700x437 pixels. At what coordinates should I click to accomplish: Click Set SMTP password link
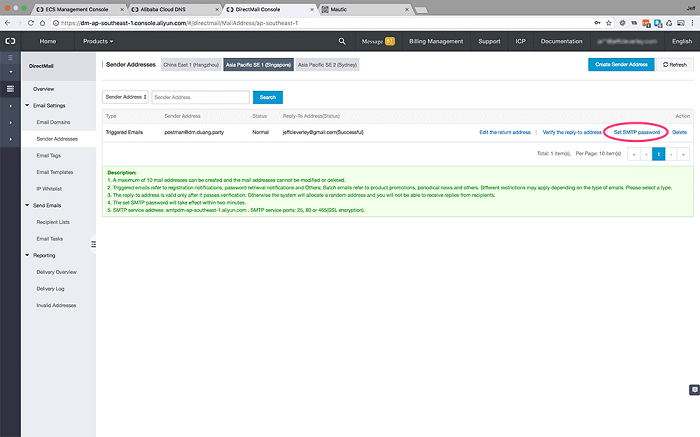pos(637,132)
